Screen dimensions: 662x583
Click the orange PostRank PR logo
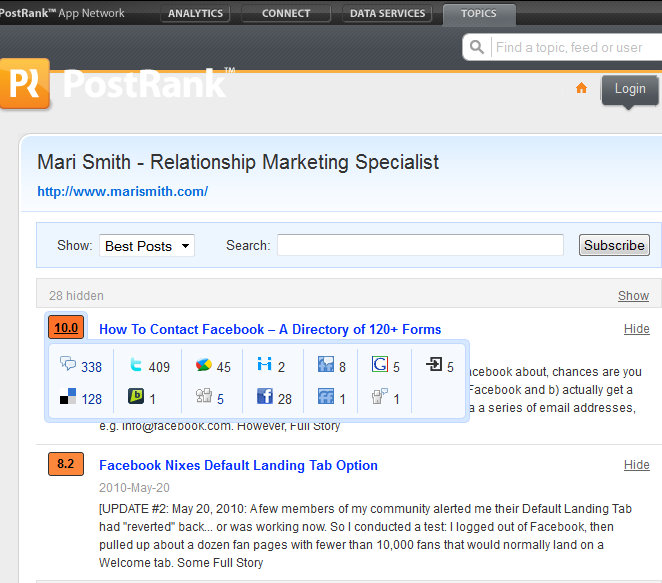coord(25,83)
